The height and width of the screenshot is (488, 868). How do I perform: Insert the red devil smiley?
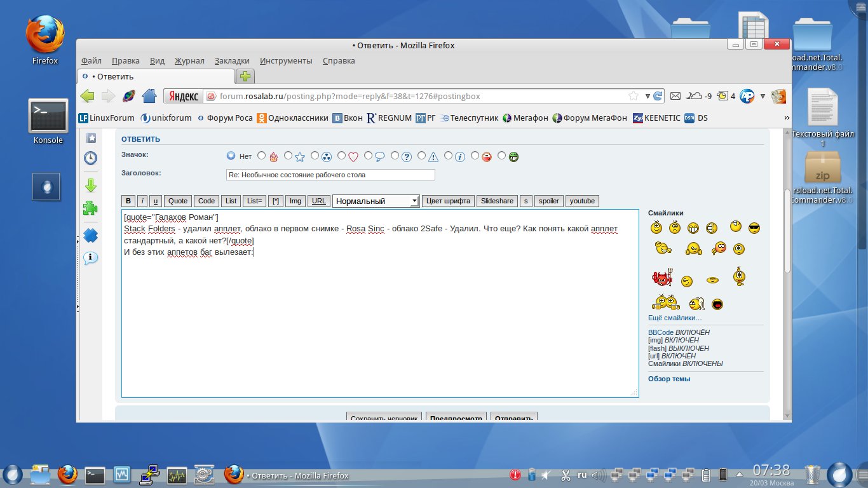(x=661, y=278)
